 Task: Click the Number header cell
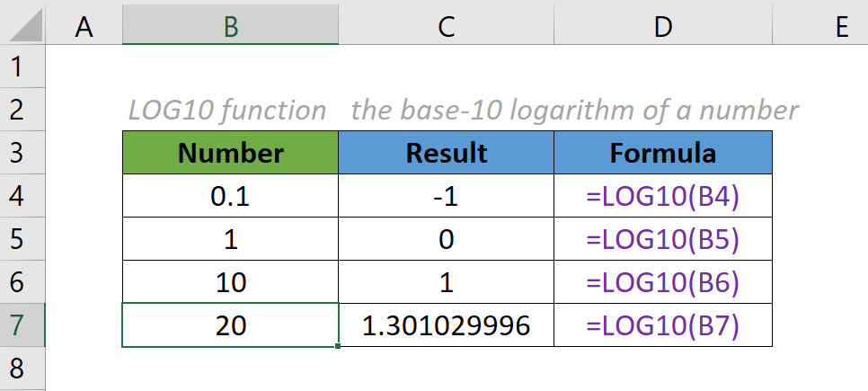pyautogui.click(x=230, y=153)
